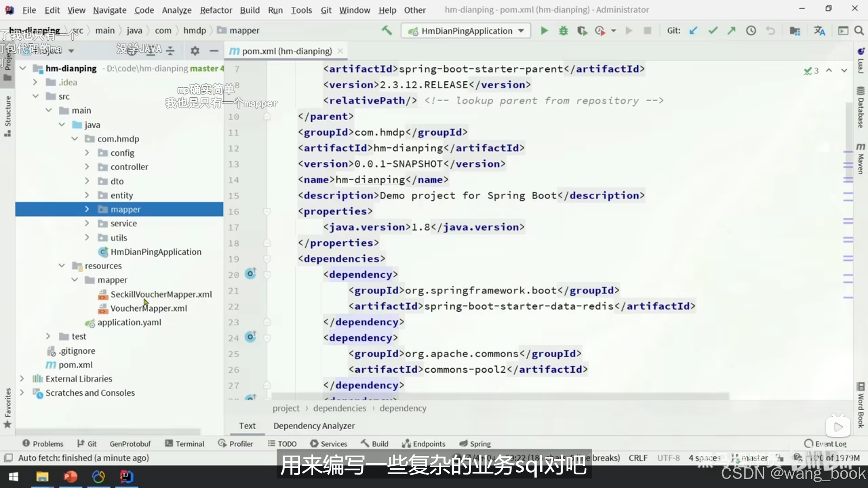
Task: Click the Search Everywhere magnifier icon
Action: [859, 31]
